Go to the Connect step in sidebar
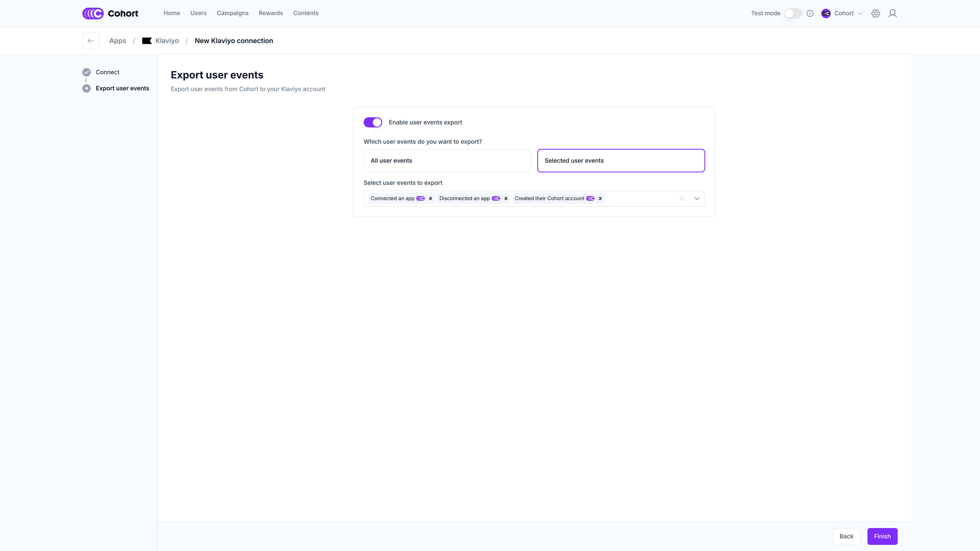980x551 pixels. tap(107, 72)
